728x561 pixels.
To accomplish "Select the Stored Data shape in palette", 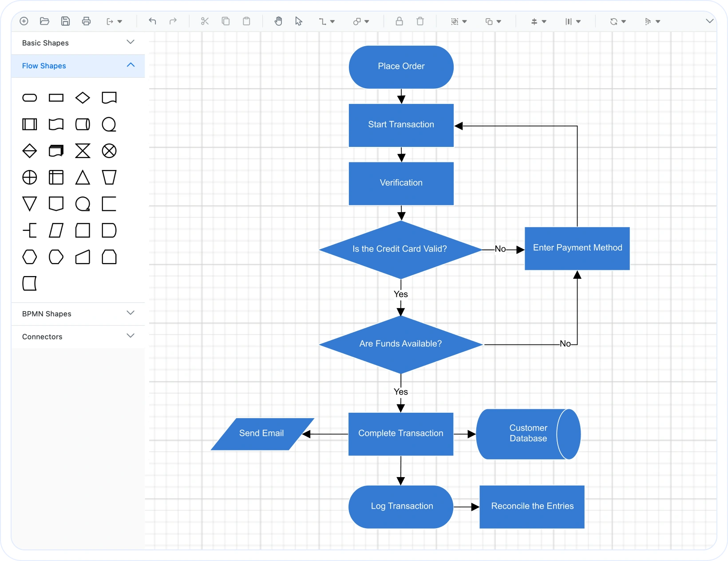I will [x=30, y=283].
